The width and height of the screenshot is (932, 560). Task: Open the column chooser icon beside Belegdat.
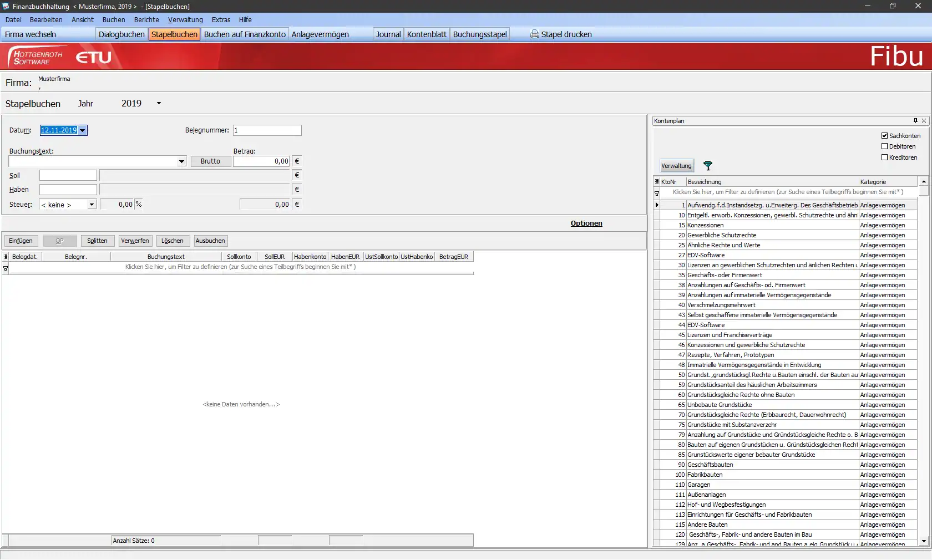[6, 257]
